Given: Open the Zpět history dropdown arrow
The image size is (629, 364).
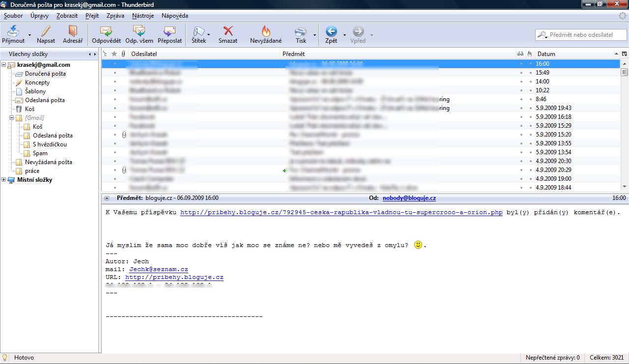Looking at the screenshot, I should coord(344,35).
